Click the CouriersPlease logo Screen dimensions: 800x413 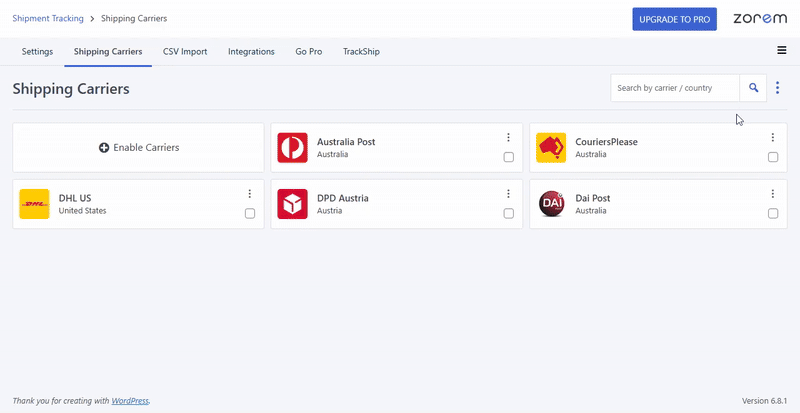pos(551,148)
